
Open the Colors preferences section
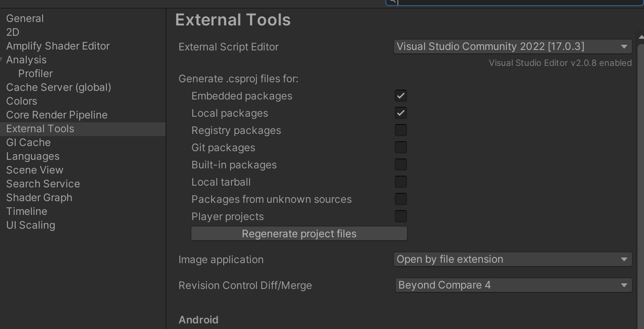(22, 101)
